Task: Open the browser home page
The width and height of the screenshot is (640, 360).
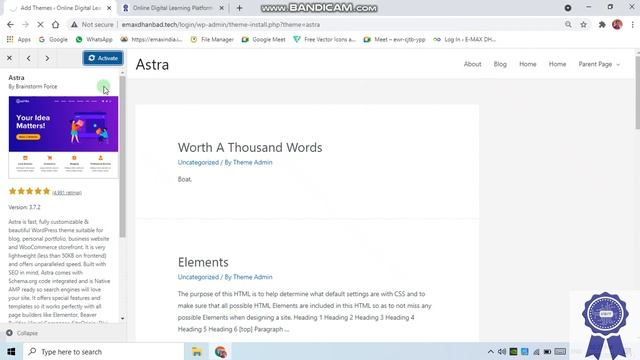Action: click(x=56, y=24)
